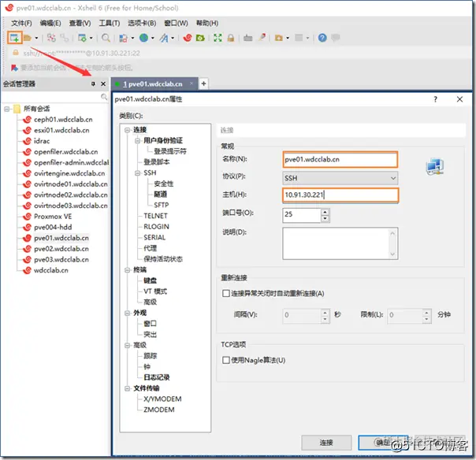This screenshot has height=460, width=476.
Task: Open dropdown arrow beside font icon
Action: point(173,38)
